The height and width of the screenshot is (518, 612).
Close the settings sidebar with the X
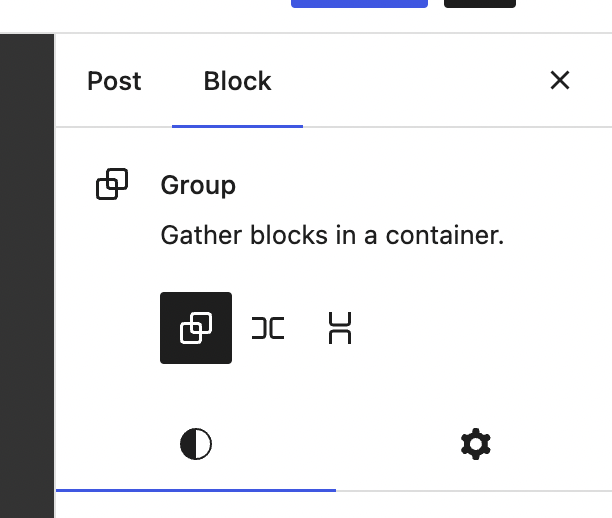[560, 80]
